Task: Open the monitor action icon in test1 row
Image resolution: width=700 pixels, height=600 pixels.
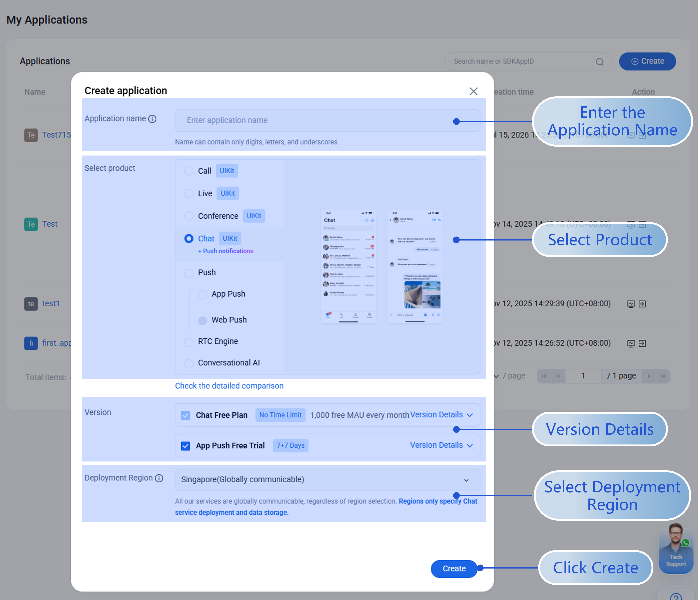Action: pos(631,304)
